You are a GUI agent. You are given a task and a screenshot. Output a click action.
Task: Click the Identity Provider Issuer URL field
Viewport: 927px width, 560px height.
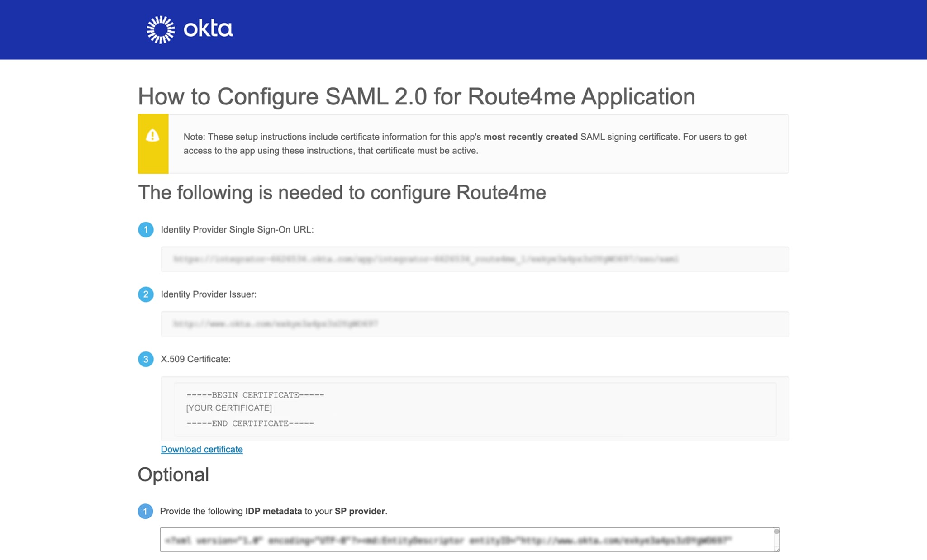pyautogui.click(x=474, y=324)
